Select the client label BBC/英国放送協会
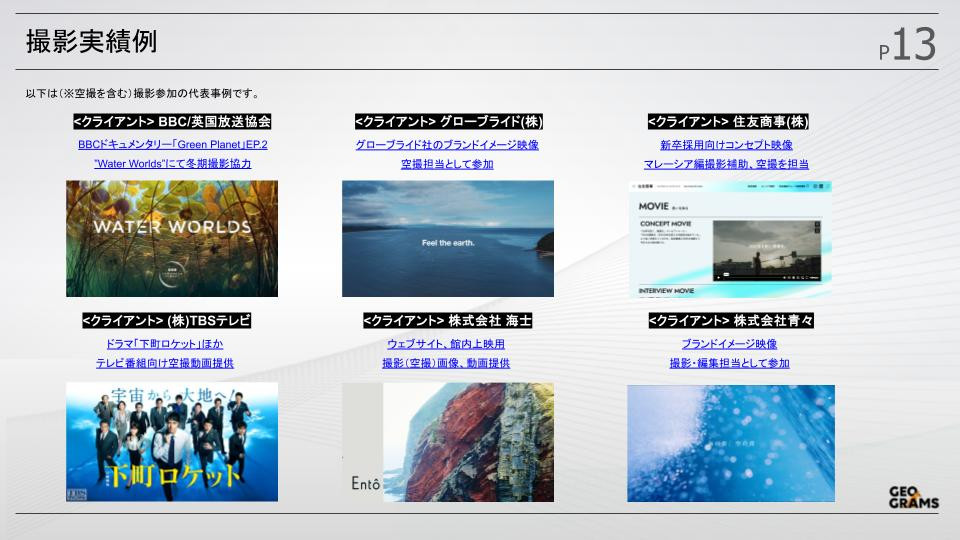This screenshot has width=960, height=540. pos(172,121)
